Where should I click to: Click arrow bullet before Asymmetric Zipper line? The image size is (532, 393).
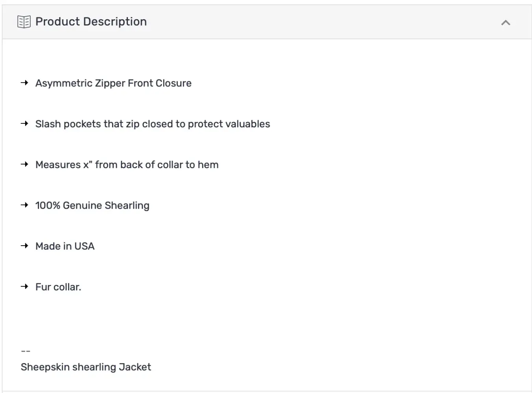click(x=24, y=83)
